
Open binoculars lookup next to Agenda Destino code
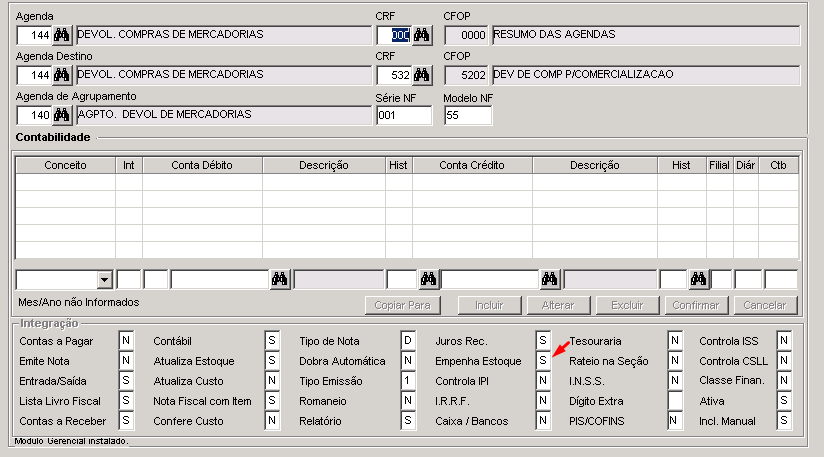61,75
